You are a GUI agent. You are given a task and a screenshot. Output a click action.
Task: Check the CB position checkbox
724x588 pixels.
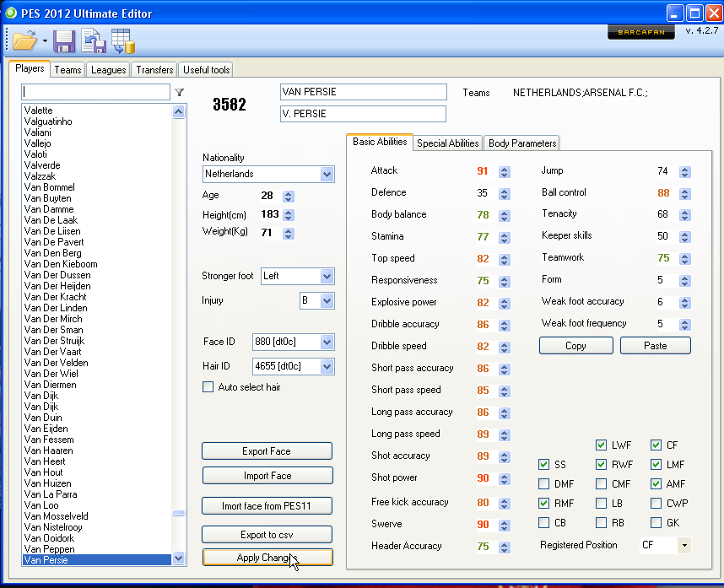tap(544, 522)
